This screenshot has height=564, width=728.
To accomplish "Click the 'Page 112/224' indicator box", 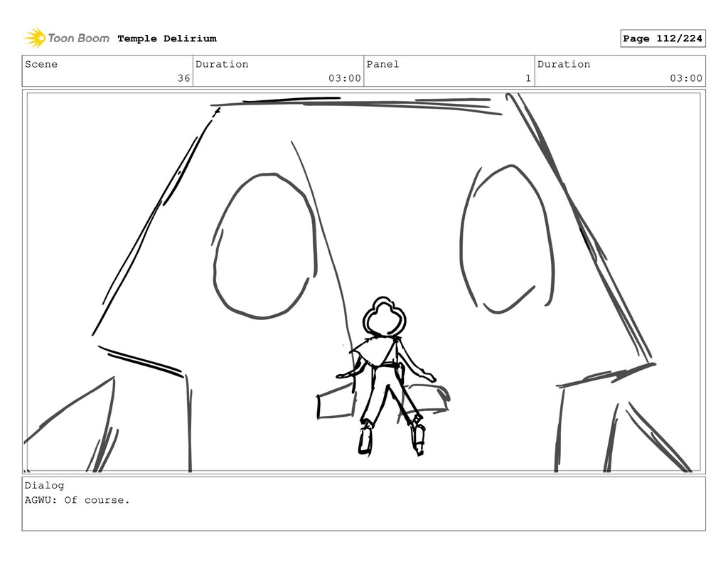I will (x=663, y=38).
